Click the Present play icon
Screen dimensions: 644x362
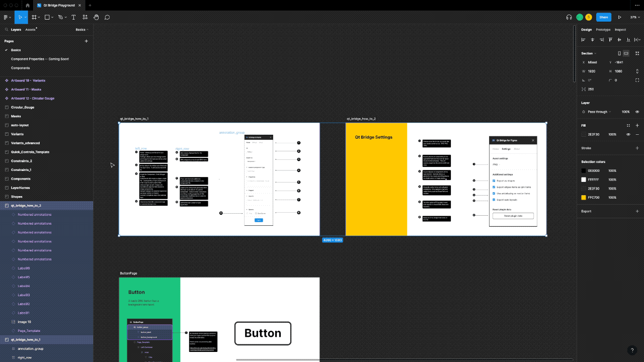(x=619, y=17)
